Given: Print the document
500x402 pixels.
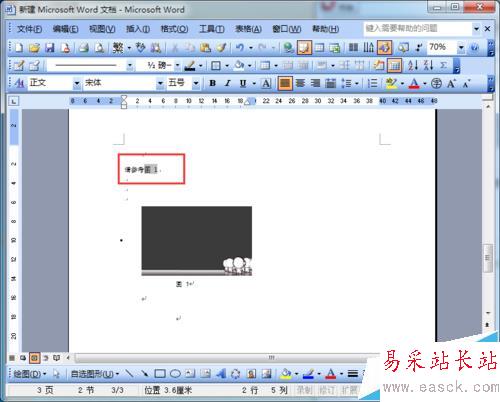Looking at the screenshot, I should click(x=84, y=48).
